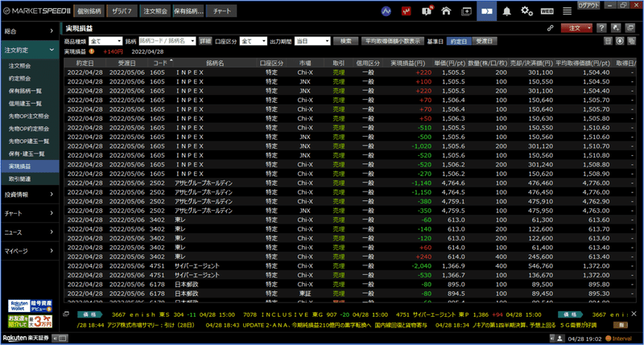Select 約定日 as the base date
This screenshot has height=345, width=644.
[458, 42]
